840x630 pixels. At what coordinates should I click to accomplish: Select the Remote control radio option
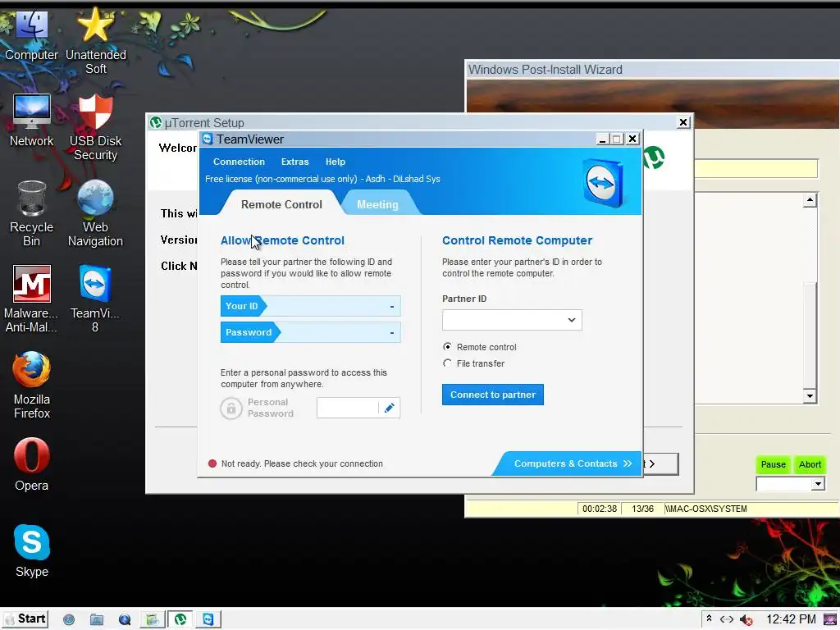pos(447,347)
